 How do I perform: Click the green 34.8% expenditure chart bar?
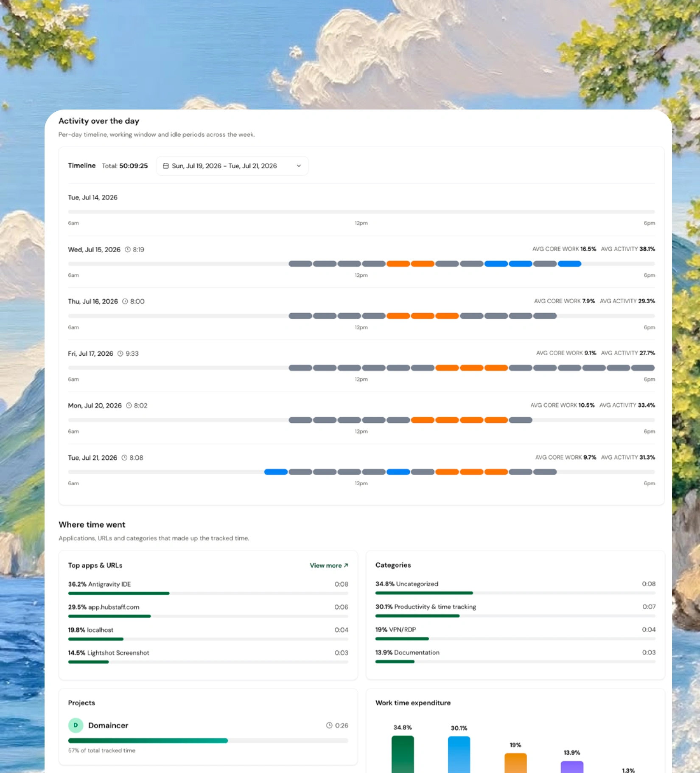[x=403, y=754]
